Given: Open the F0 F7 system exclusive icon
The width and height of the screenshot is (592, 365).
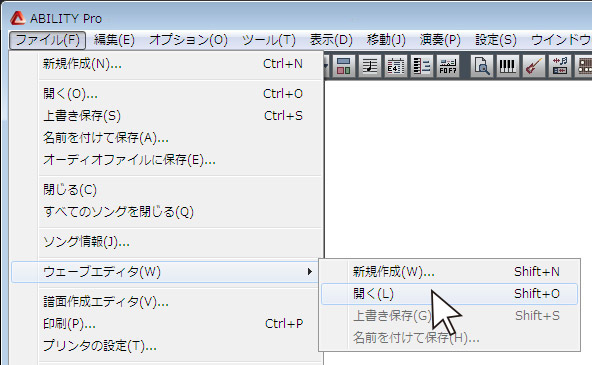Looking at the screenshot, I should 448,66.
